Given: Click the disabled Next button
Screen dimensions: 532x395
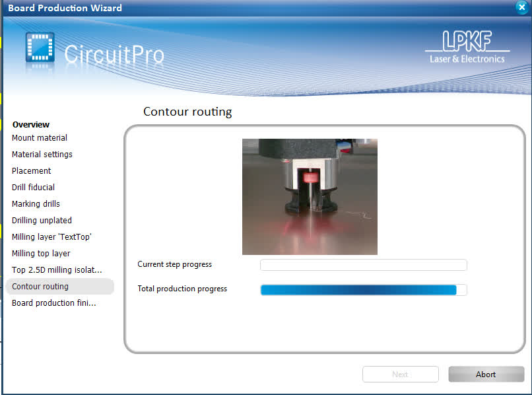Looking at the screenshot, I should coord(401,374).
